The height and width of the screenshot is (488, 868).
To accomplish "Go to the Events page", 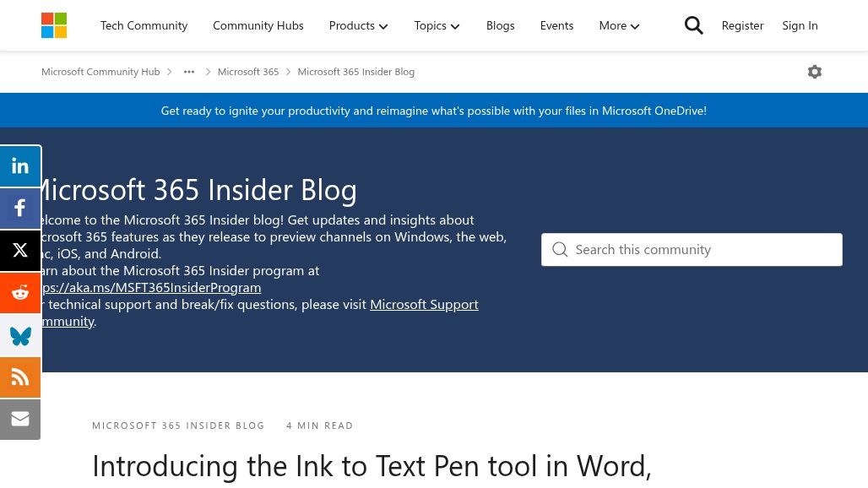I will [x=556, y=25].
